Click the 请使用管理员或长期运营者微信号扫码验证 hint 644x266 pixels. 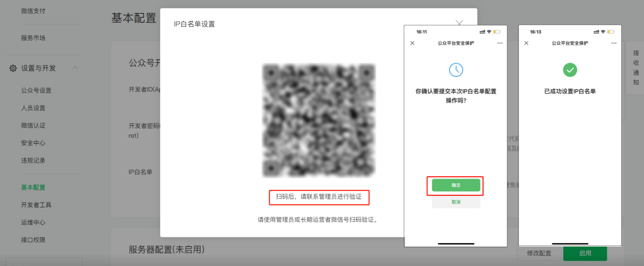coord(319,220)
